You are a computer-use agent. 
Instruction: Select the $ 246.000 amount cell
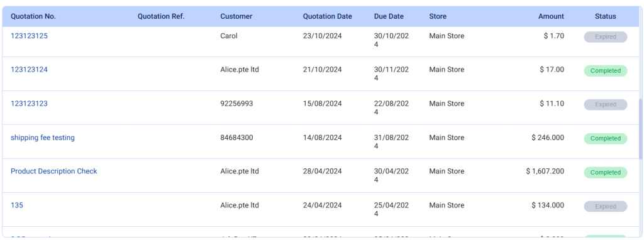pyautogui.click(x=548, y=138)
